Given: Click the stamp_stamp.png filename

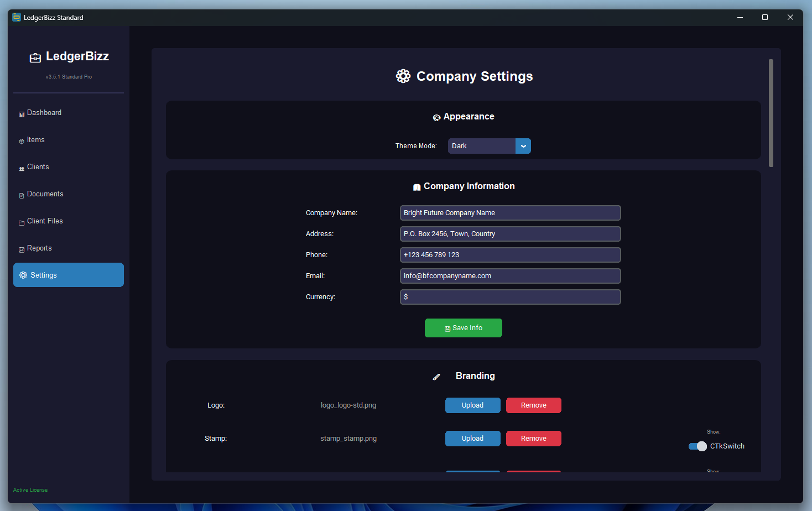Looking at the screenshot, I should pos(348,439).
